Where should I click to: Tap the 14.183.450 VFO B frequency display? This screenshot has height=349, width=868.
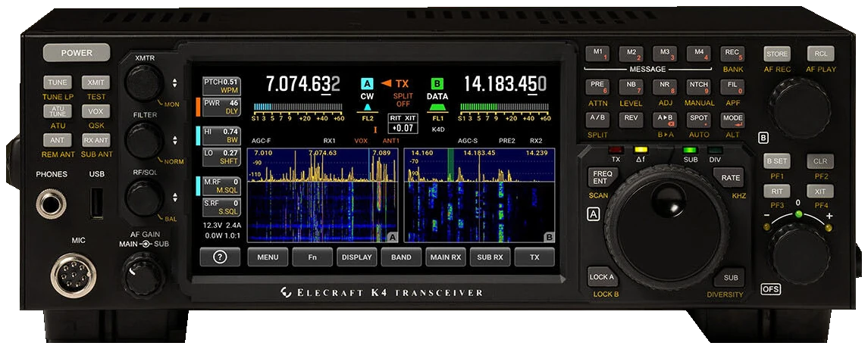tap(504, 83)
